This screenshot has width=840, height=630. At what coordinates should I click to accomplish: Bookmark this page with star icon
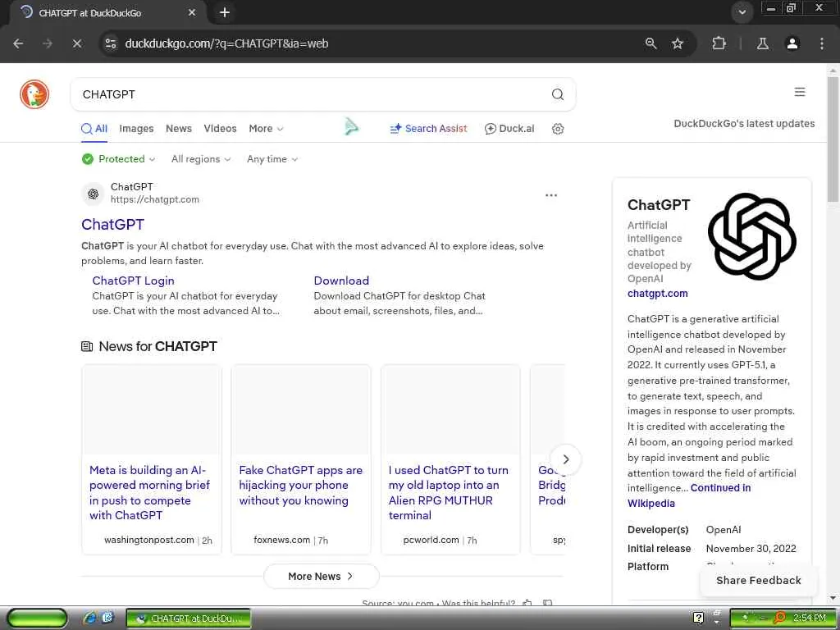[678, 43]
